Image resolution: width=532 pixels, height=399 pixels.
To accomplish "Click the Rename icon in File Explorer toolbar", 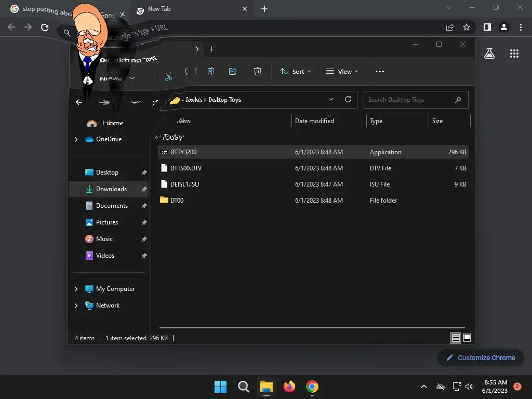I will [x=211, y=71].
